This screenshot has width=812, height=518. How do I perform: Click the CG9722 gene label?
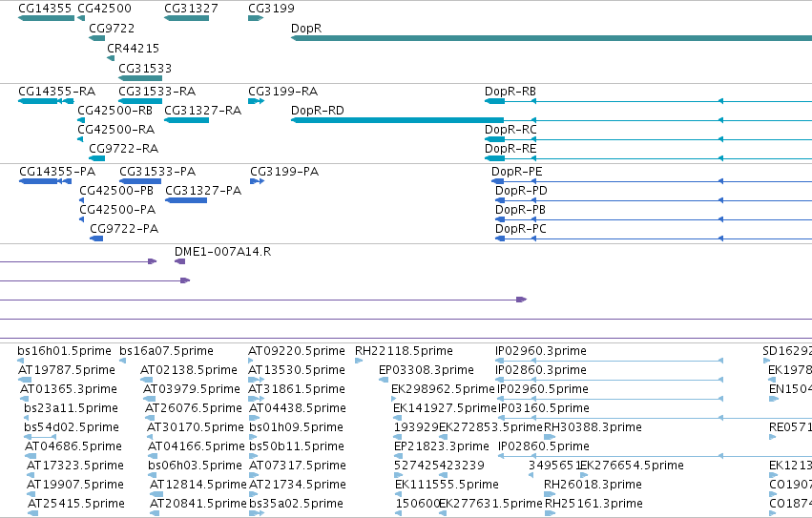[112, 28]
